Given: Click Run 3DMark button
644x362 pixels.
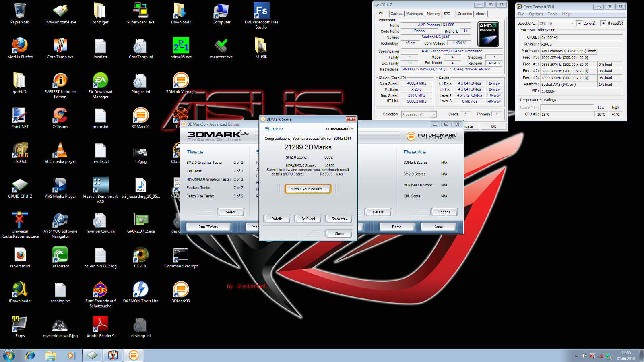Looking at the screenshot, I should (208, 227).
